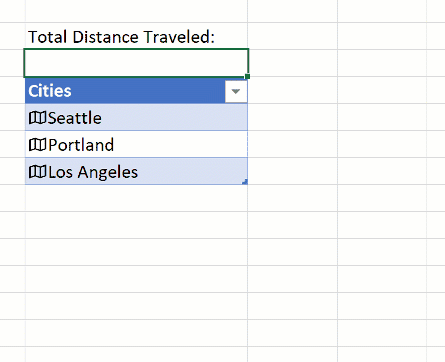Select empty cell right of the active cell
The image size is (445, 362).
[x=292, y=63]
